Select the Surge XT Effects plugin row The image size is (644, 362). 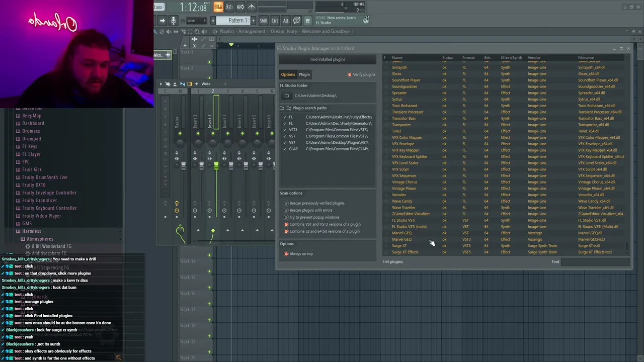point(504,252)
